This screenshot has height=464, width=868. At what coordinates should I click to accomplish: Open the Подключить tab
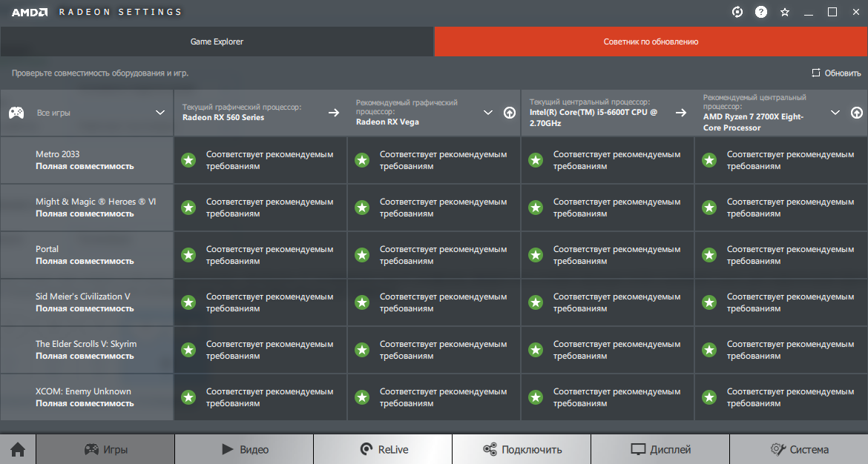tap(522, 449)
